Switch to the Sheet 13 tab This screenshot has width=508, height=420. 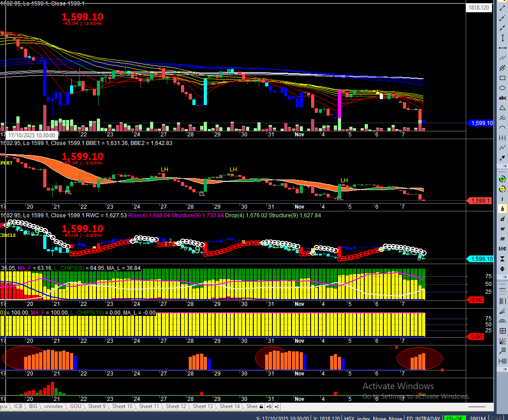click(203, 406)
